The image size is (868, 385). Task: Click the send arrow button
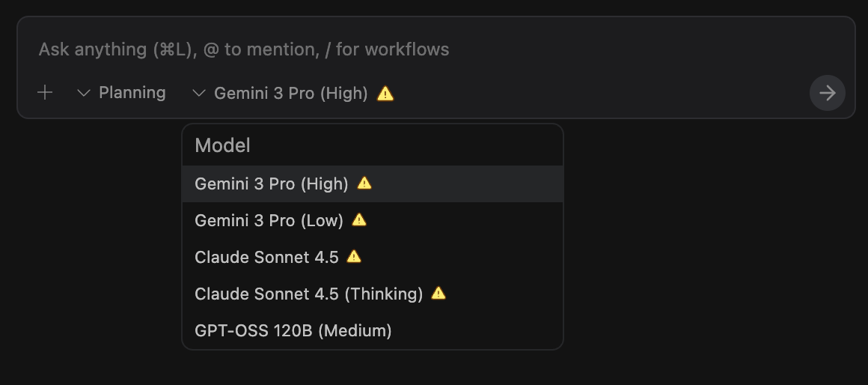pyautogui.click(x=827, y=93)
